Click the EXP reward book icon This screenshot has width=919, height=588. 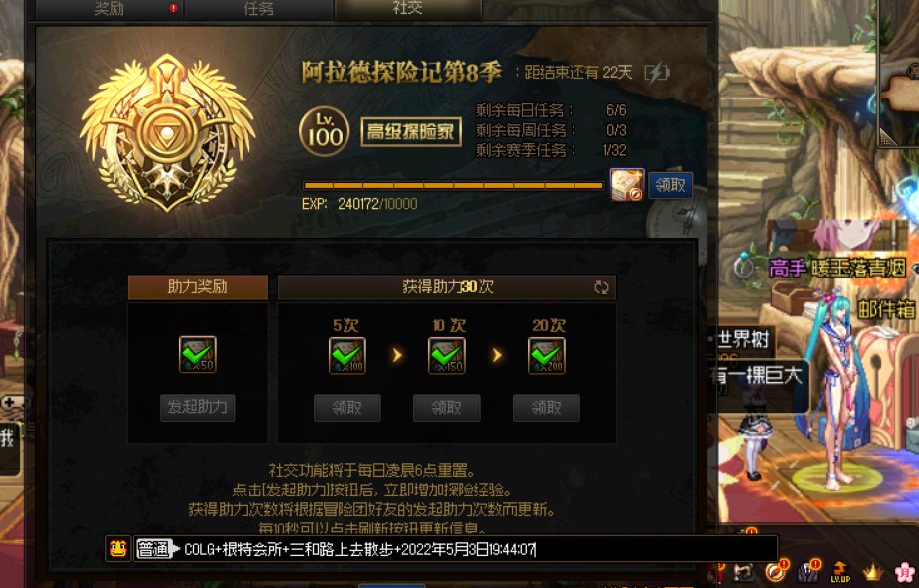click(627, 185)
